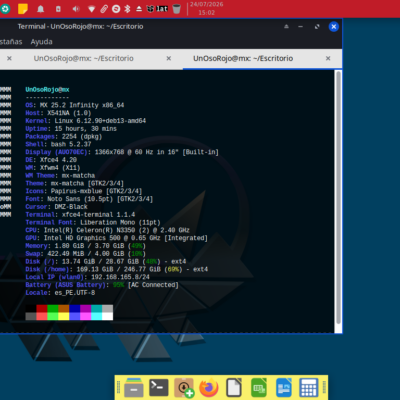Click the 'Swap: 422.49 MiB' line
This screenshot has width=400, height=400.
(x=86, y=254)
